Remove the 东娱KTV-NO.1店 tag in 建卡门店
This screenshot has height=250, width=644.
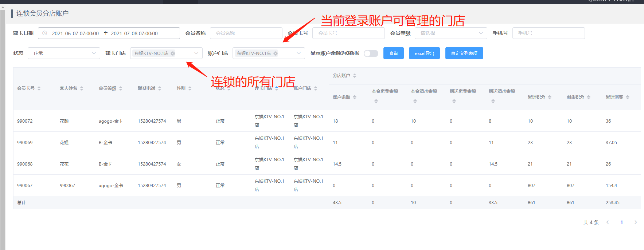[x=173, y=53]
